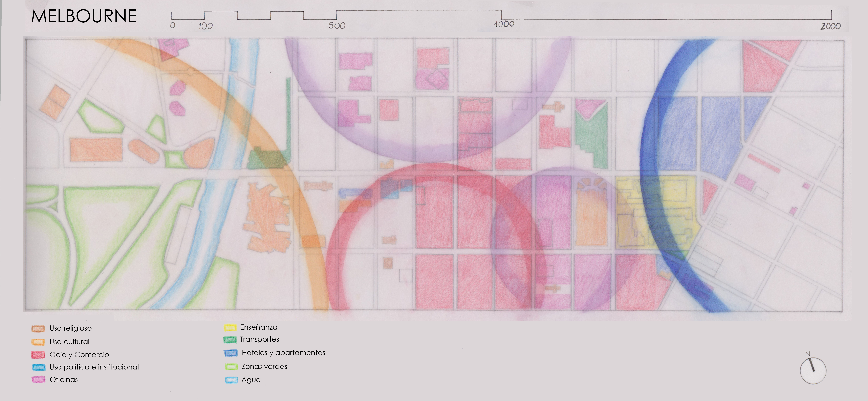Click the Hoteles y apartamentos blue swatch

point(231,353)
